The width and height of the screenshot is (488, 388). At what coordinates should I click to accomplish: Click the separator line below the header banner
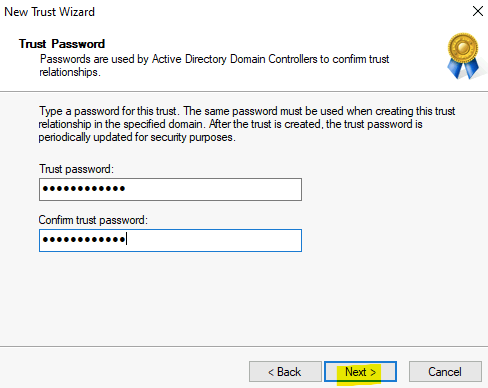click(x=244, y=91)
